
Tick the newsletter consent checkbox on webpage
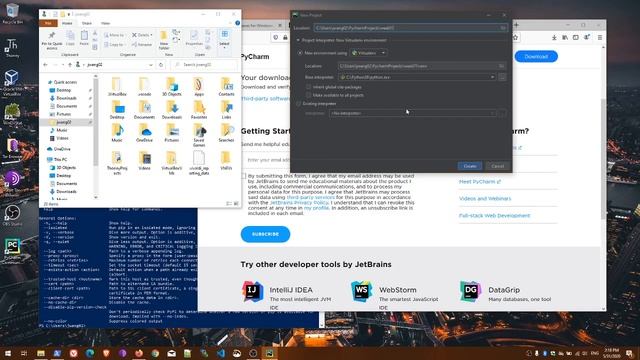244,176
